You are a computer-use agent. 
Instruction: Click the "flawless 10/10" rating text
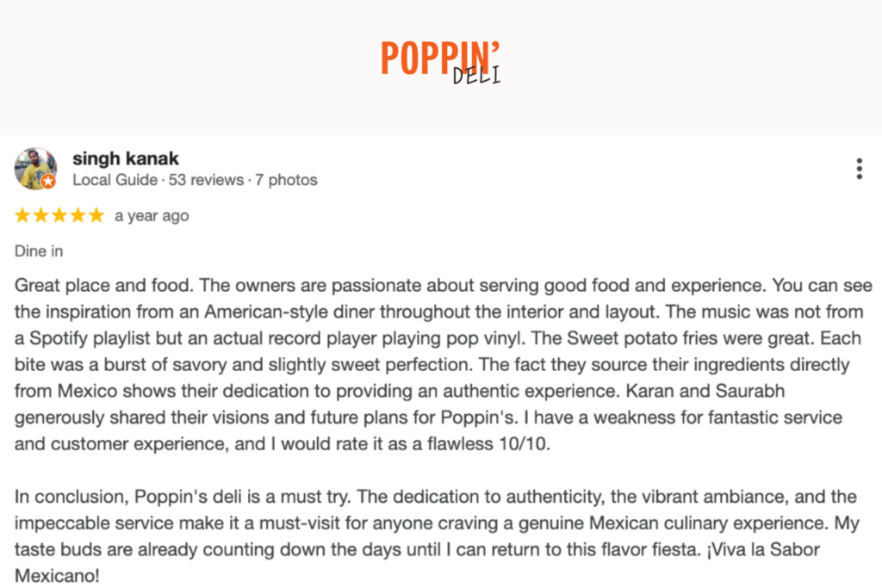488,443
